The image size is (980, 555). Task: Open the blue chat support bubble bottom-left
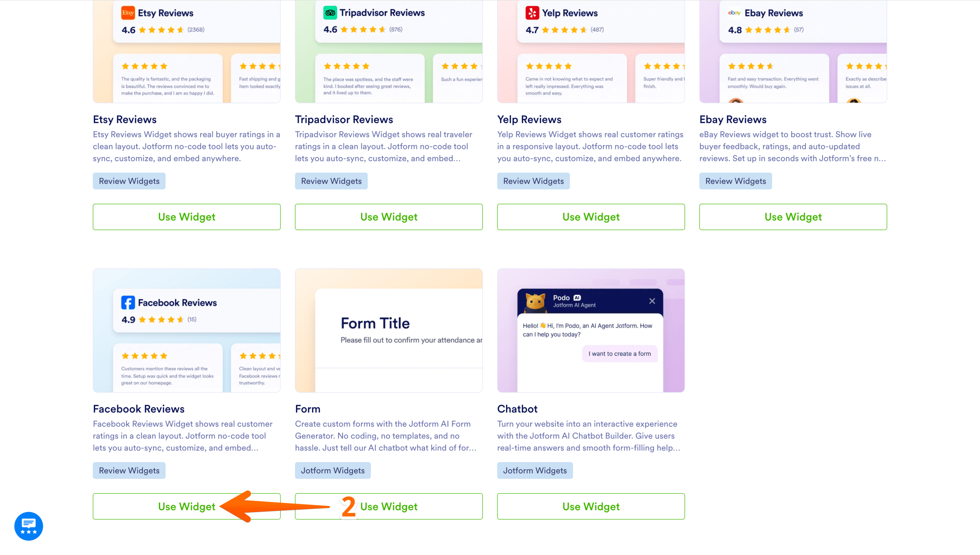[x=28, y=526]
